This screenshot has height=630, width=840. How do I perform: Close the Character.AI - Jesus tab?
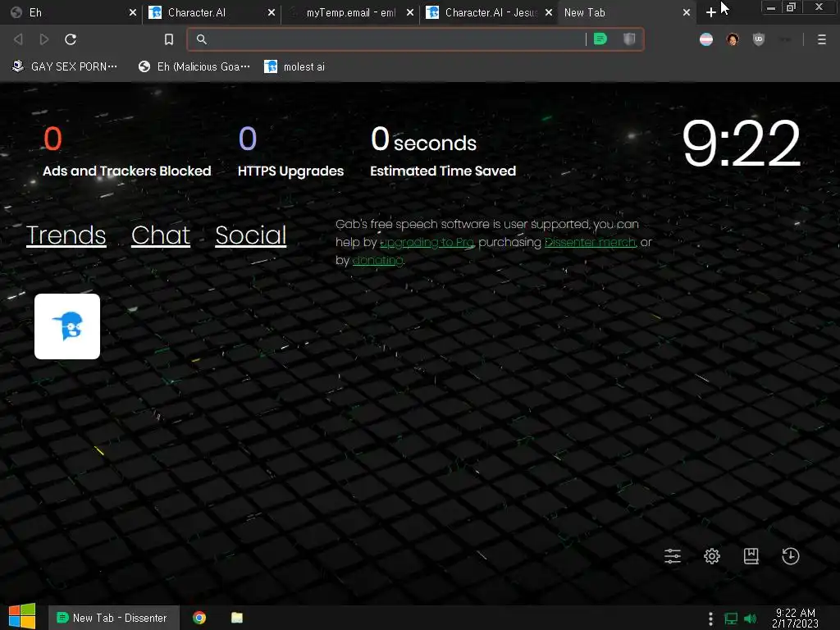click(x=549, y=12)
